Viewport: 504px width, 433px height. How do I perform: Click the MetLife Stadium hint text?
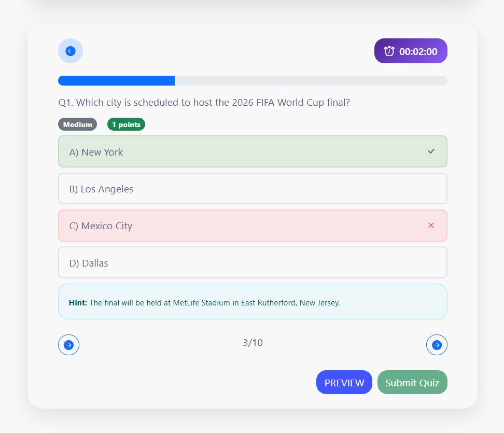(x=215, y=302)
